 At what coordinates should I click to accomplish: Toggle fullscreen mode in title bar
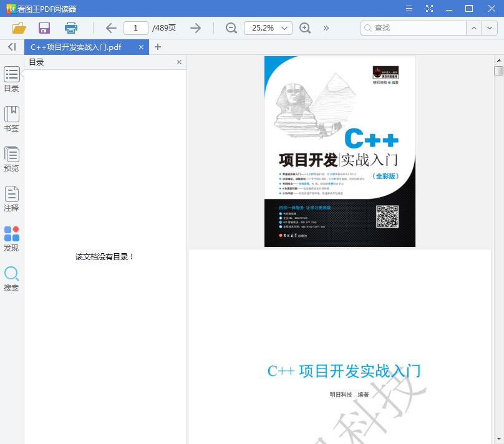coord(429,8)
